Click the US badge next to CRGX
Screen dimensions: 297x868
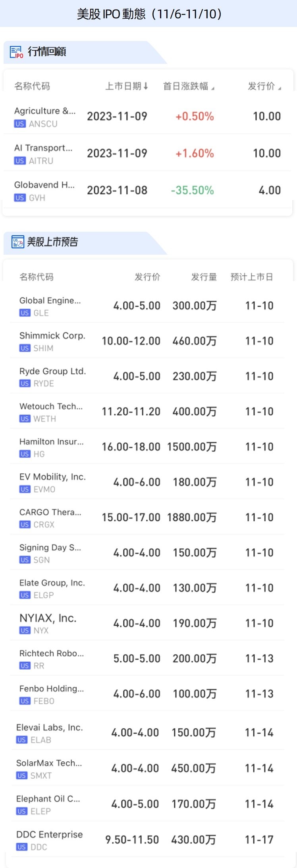pos(25,524)
